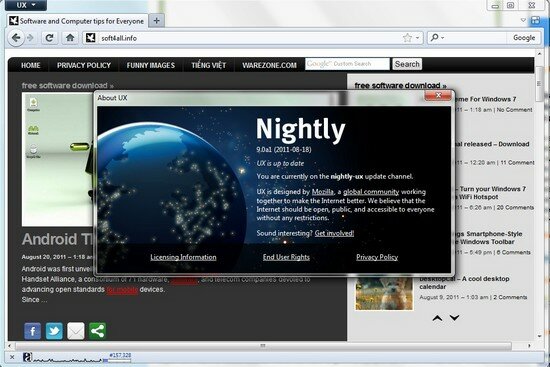
Task: Email the post using envelope icon
Action: [x=76, y=331]
